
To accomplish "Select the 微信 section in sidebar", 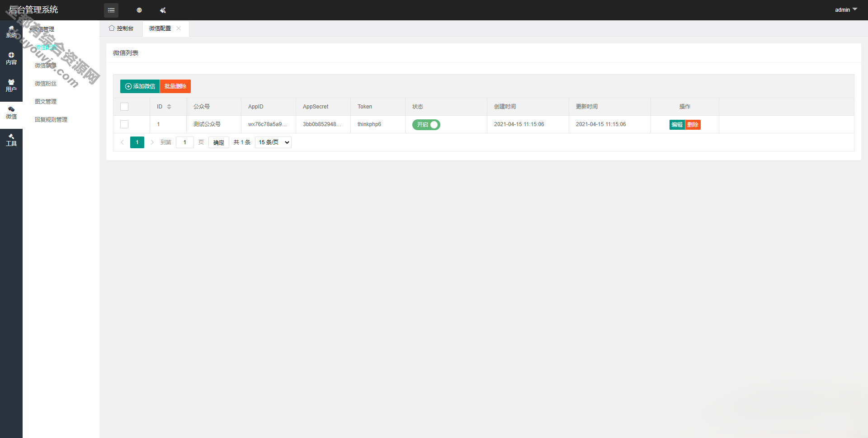I will 11,113.
